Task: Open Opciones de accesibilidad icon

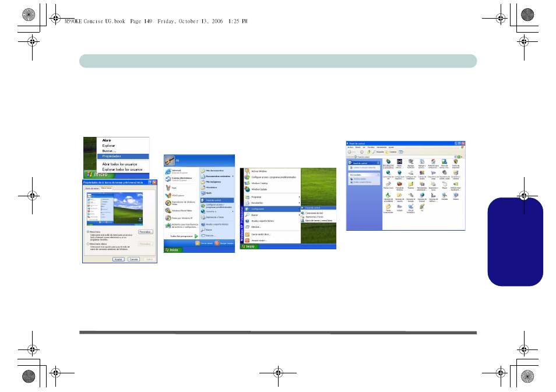Action: (388, 196)
